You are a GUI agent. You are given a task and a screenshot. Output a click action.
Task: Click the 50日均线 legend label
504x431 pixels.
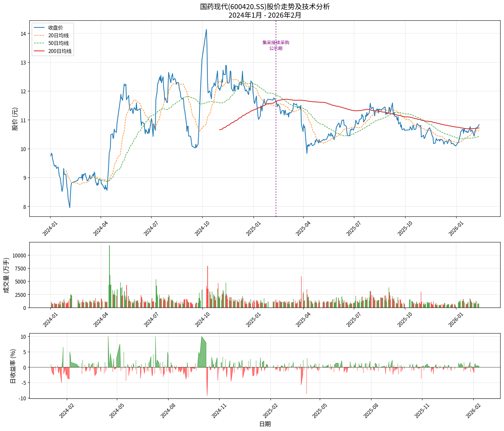pyautogui.click(x=58, y=43)
